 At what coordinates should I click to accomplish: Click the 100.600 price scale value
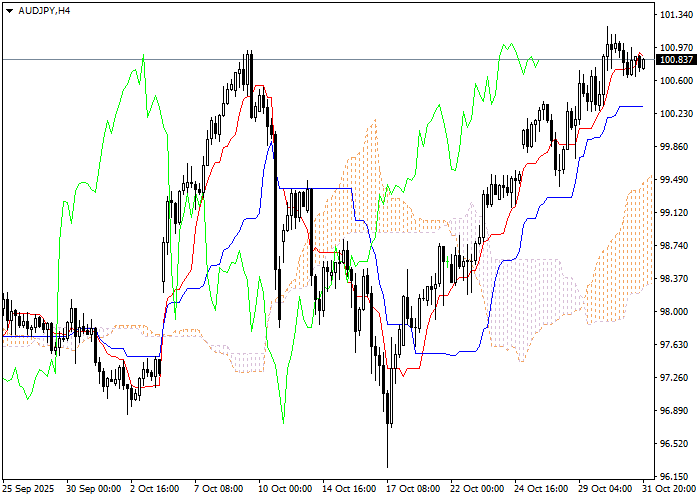(676, 81)
